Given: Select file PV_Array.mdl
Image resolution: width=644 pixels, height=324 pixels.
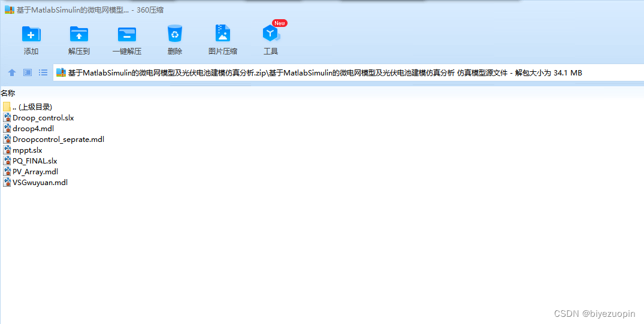Looking at the screenshot, I should [x=35, y=172].
